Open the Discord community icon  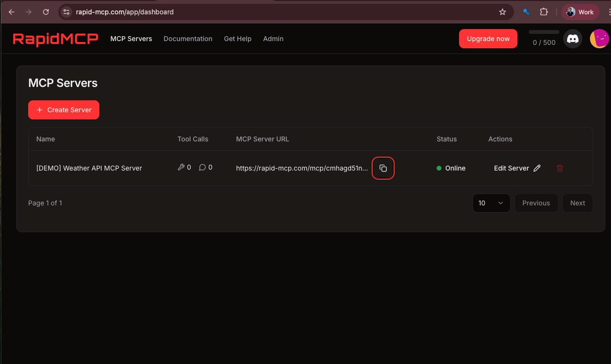click(572, 39)
